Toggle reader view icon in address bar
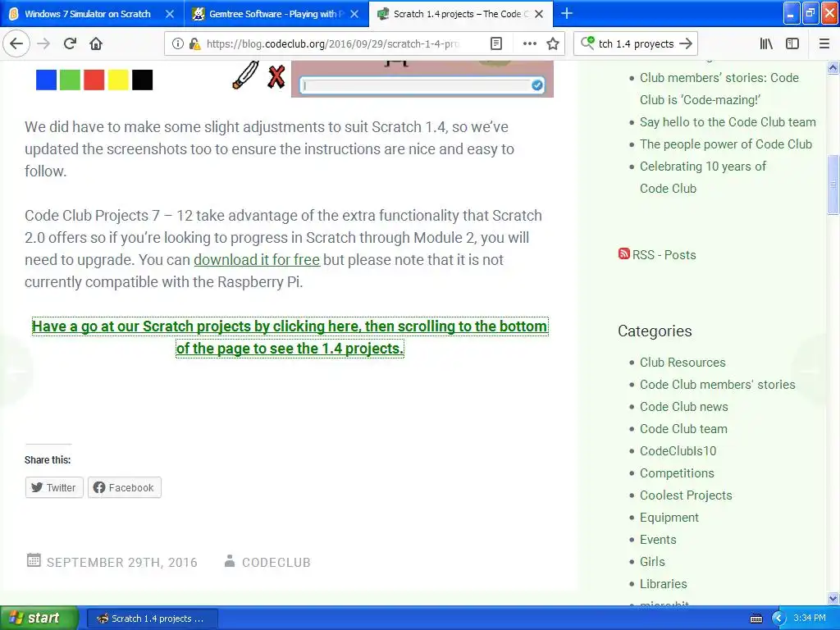The width and height of the screenshot is (840, 630). click(x=496, y=43)
